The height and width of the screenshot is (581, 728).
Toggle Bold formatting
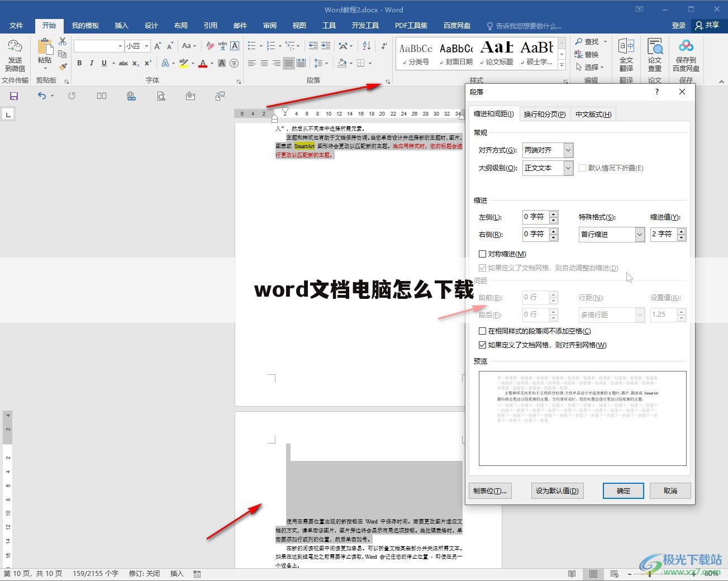(79, 63)
